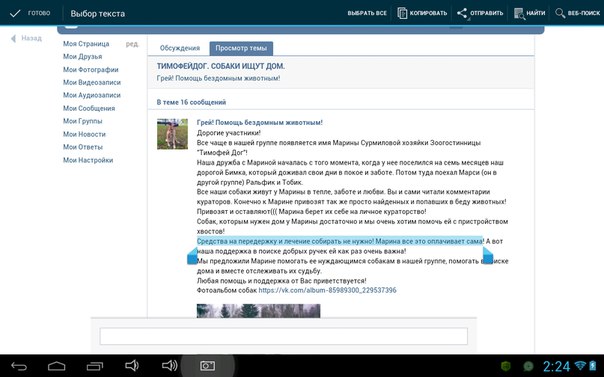Image resolution: width=604 pixels, height=377 pixels.
Task: Open group link under topic title
Action: pos(218,78)
